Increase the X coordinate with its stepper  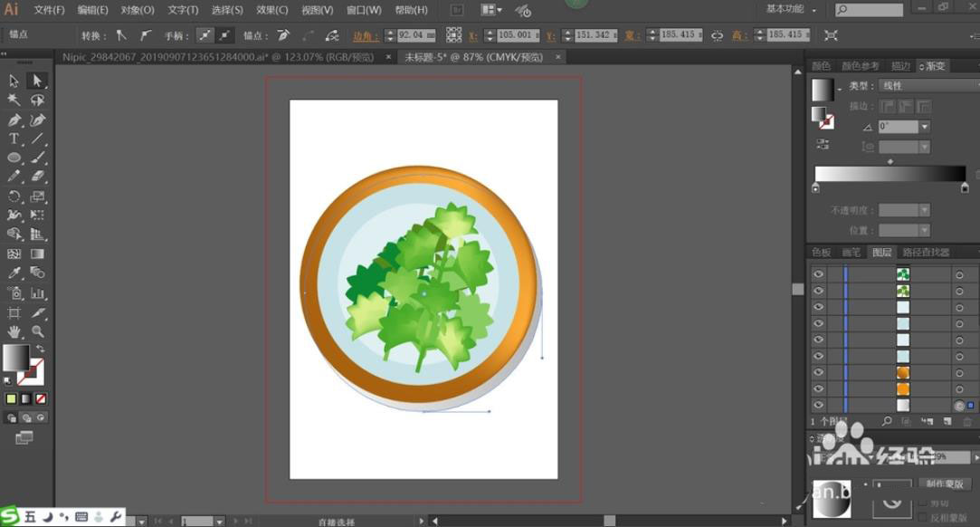tap(490, 32)
